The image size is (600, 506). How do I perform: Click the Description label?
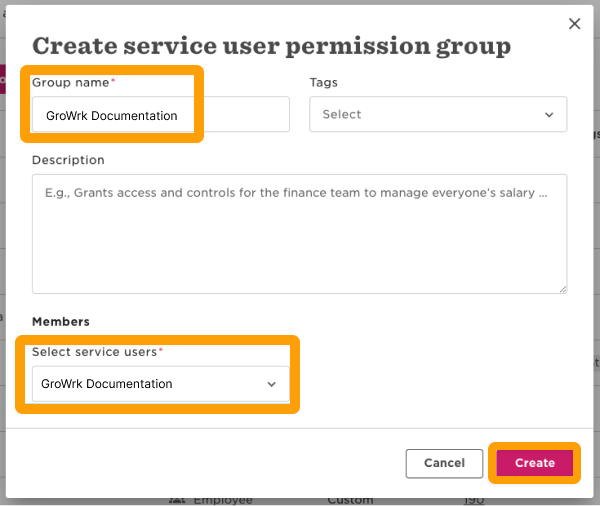pyautogui.click(x=68, y=160)
